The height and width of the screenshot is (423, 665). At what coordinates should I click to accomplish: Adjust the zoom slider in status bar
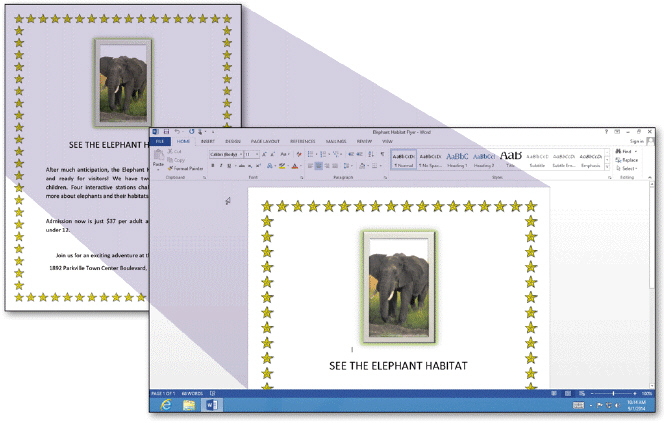click(x=614, y=394)
